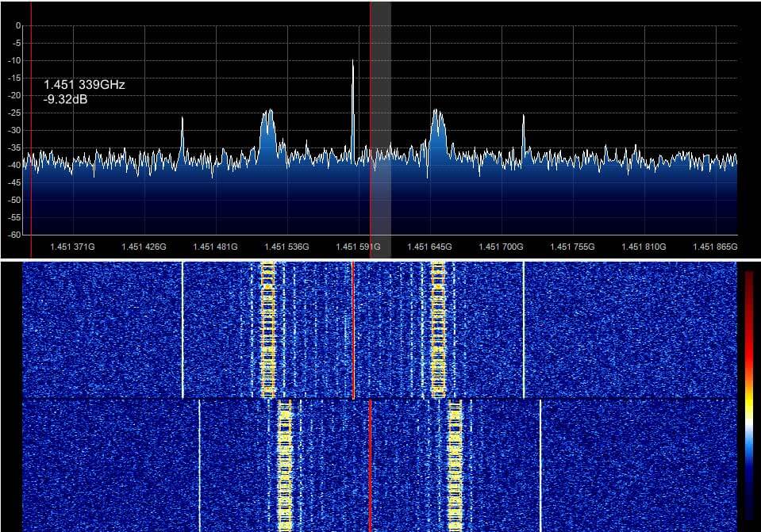Click the 1.451 645G frequency axis label
Viewport: 761px width, 532px height.
coord(429,247)
